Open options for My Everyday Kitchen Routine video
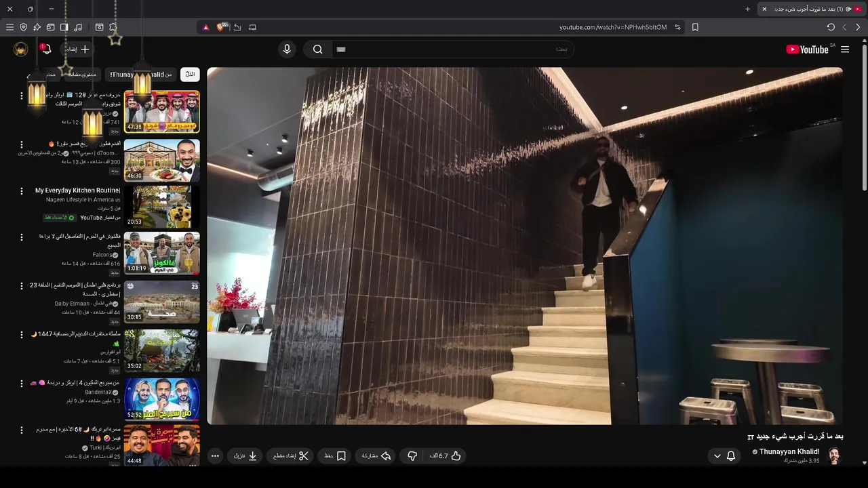Viewport: 868px width, 488px height. tap(21, 191)
